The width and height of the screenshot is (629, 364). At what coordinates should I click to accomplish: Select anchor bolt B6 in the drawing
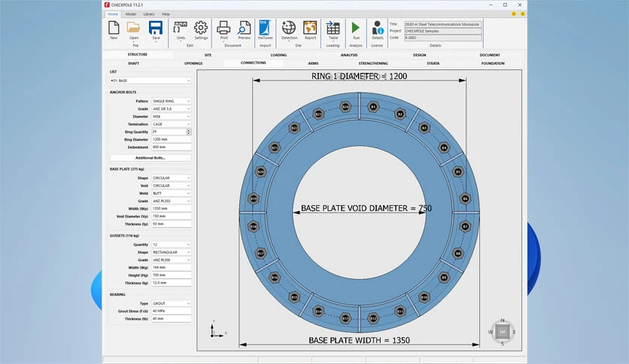click(465, 199)
